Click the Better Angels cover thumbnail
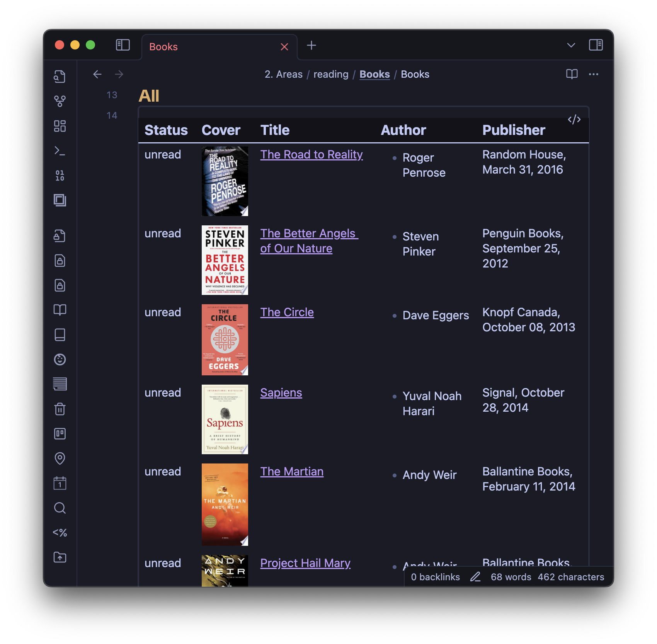The width and height of the screenshot is (657, 644). tap(225, 260)
